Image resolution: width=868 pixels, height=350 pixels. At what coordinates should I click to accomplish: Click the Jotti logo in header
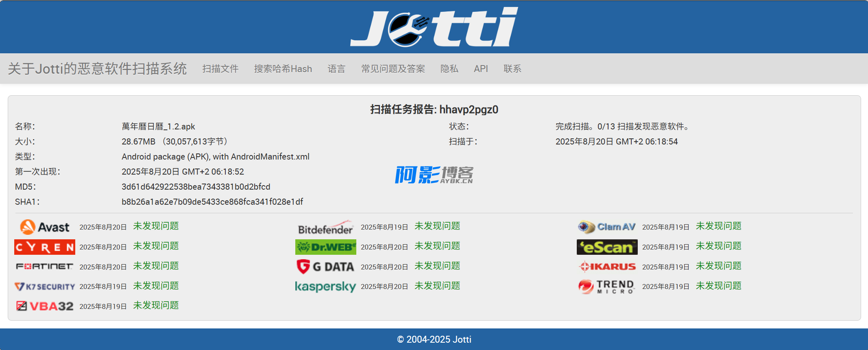[434, 27]
